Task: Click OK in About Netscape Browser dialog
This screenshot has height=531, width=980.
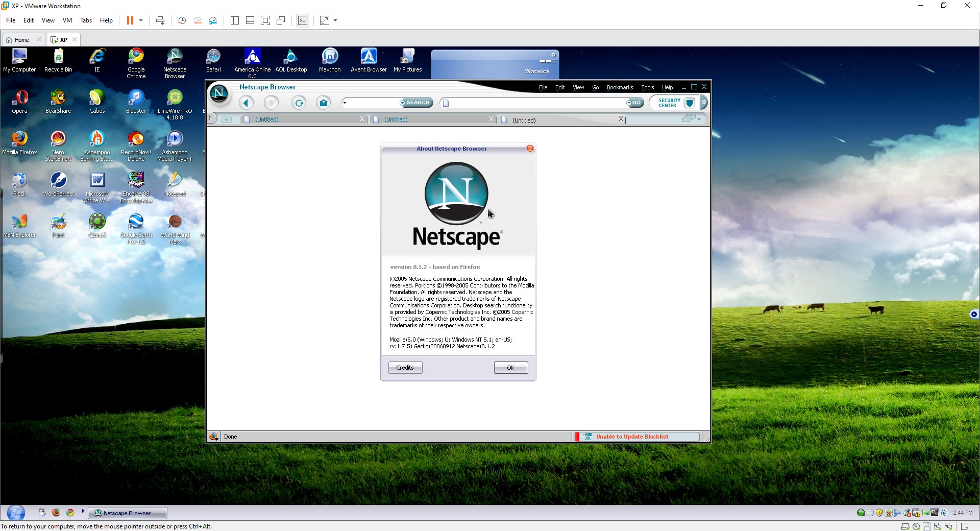Action: tap(511, 368)
